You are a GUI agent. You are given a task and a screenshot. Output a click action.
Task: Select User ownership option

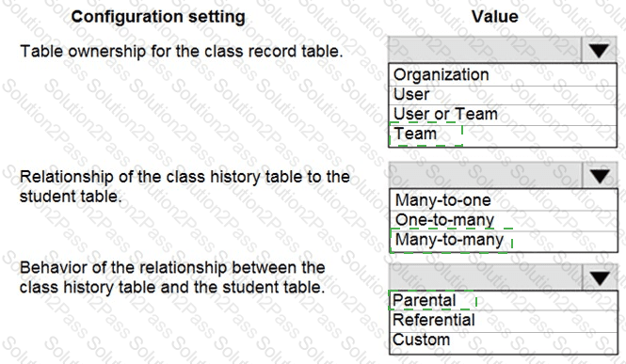pos(503,95)
